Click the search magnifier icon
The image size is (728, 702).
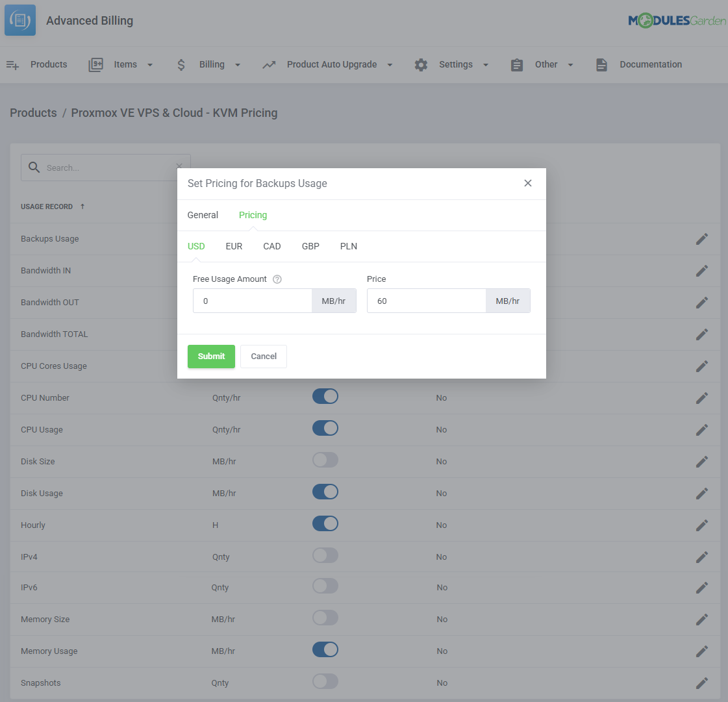click(x=34, y=168)
